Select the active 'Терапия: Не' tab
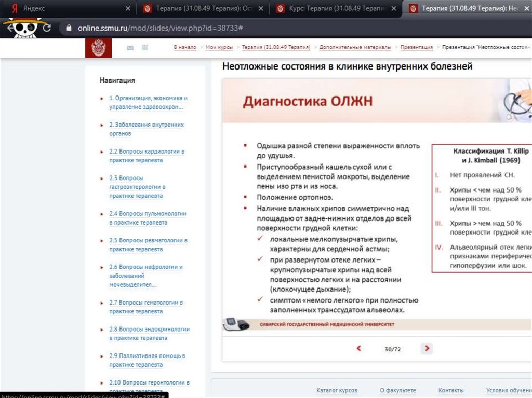532x398 pixels. 468,8
